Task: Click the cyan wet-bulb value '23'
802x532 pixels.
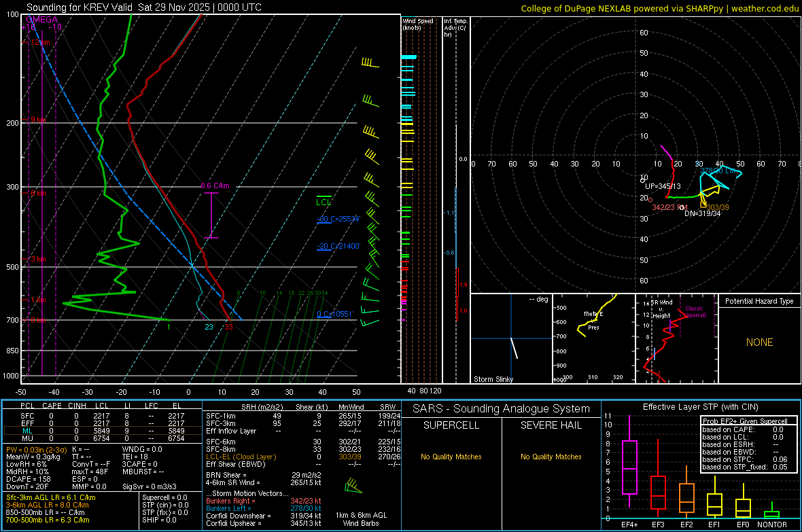Action: click(x=209, y=327)
